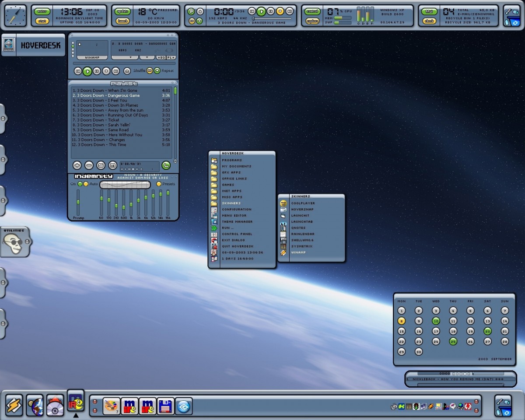Click the Winamp eject button
This screenshot has width=525, height=420.
click(127, 71)
